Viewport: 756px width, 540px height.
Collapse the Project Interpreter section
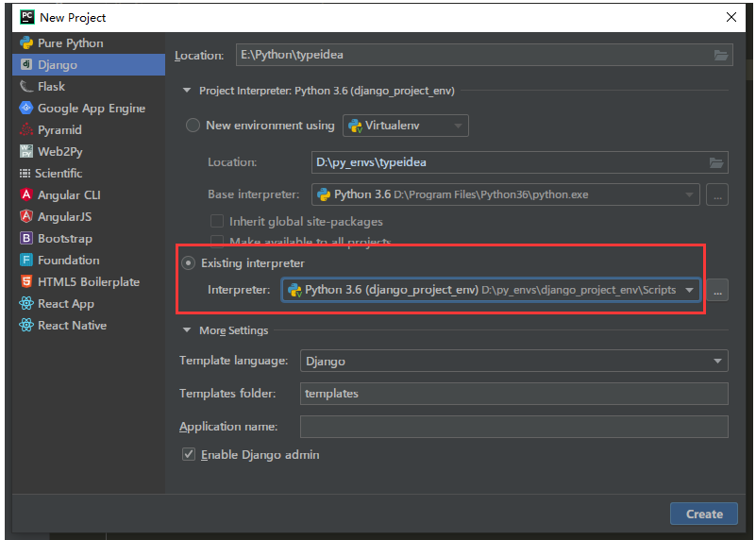[x=187, y=91]
